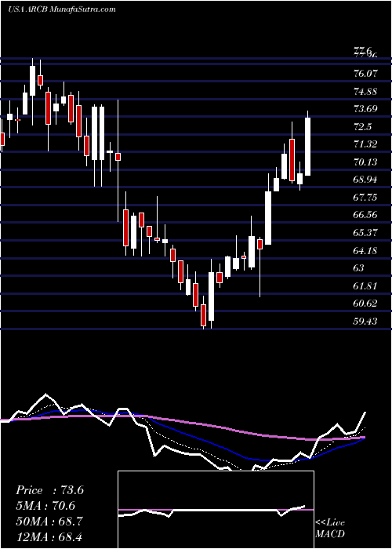The image size is (392, 549).
Task: Click the '12MA : 68.4' readout
Action: pos(50,536)
